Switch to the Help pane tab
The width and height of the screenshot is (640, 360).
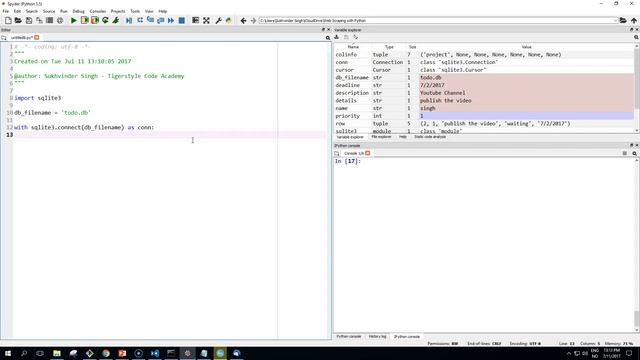click(x=402, y=137)
